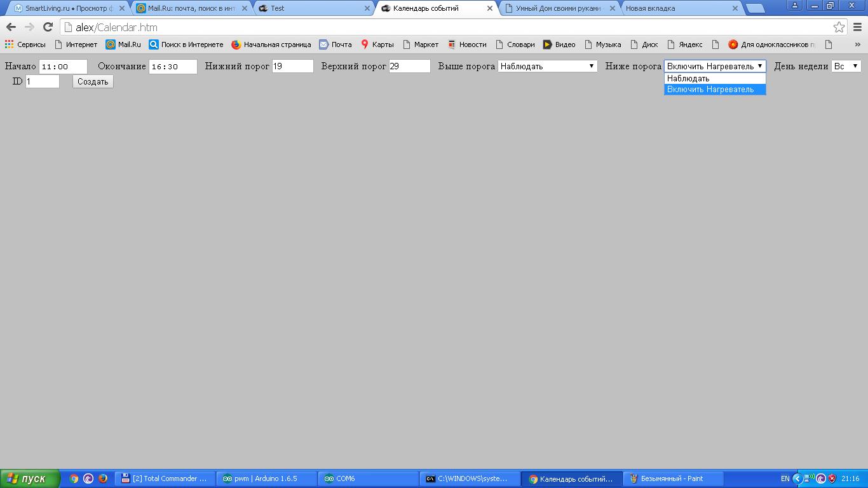
Task: Open the EN language indicator
Action: [x=785, y=478]
